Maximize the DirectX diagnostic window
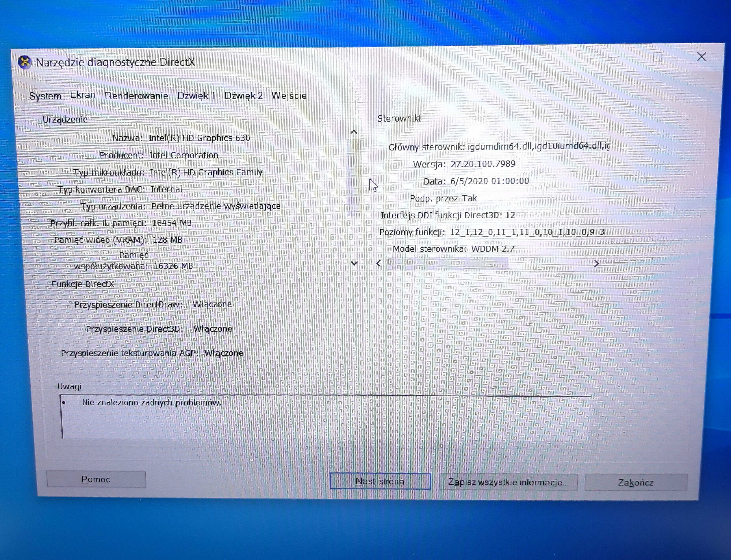This screenshot has width=731, height=560. click(x=657, y=57)
